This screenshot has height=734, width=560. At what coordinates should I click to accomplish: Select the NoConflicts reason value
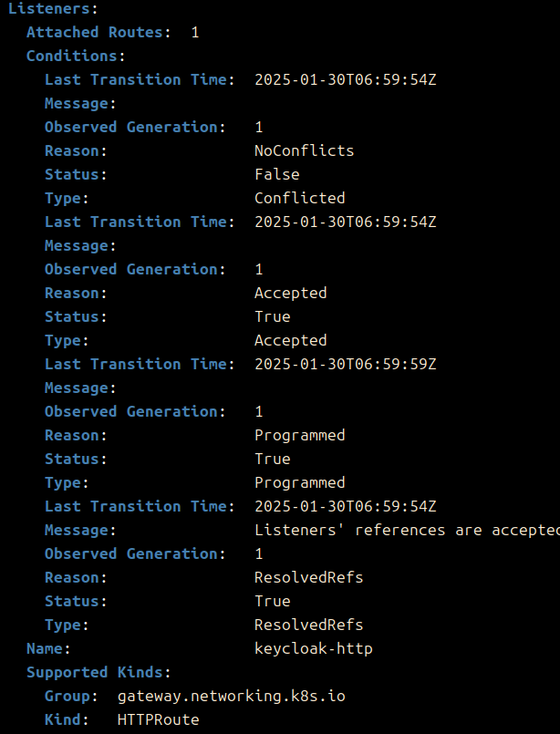coord(304,150)
